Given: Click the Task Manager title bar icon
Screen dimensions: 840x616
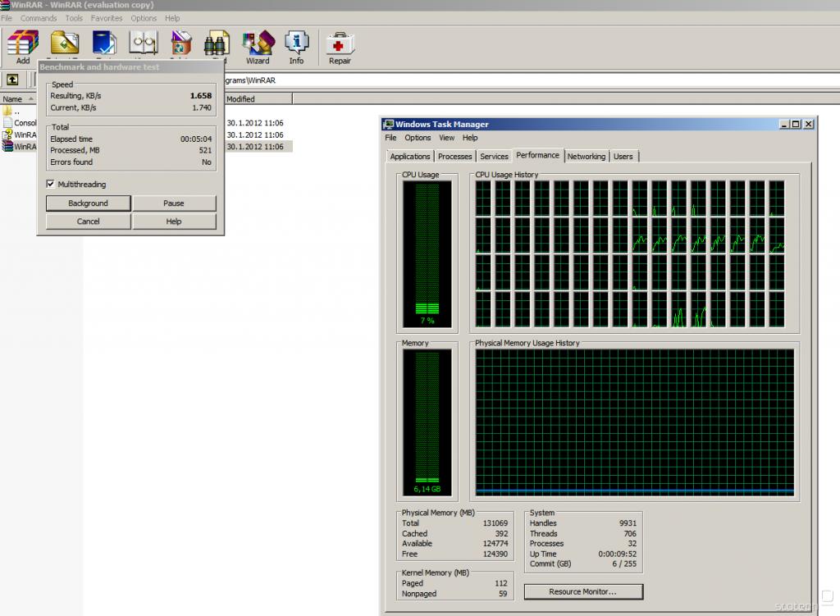Looking at the screenshot, I should point(388,124).
